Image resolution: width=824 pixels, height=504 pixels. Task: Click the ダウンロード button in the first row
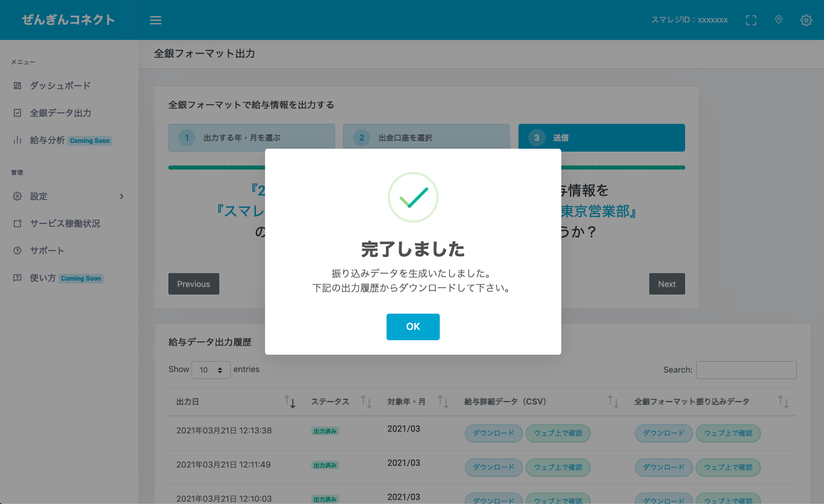coord(493,433)
